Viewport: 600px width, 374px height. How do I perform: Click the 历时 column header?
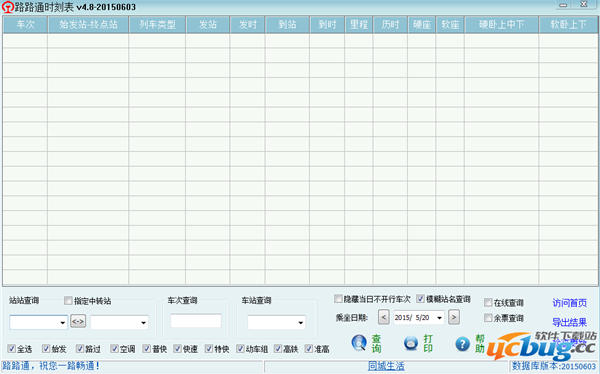point(390,24)
